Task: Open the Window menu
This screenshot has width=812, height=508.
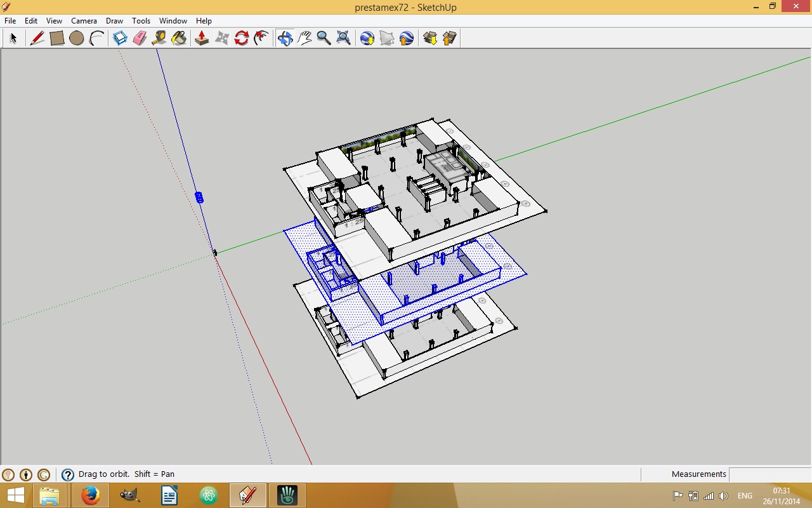Action: [x=173, y=21]
